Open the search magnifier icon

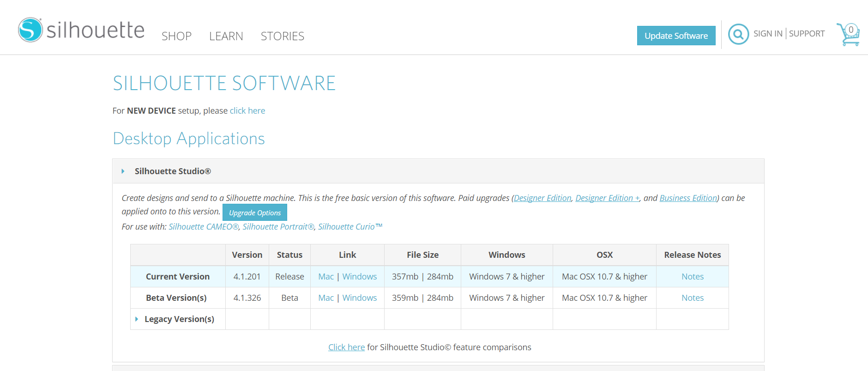[x=738, y=34]
